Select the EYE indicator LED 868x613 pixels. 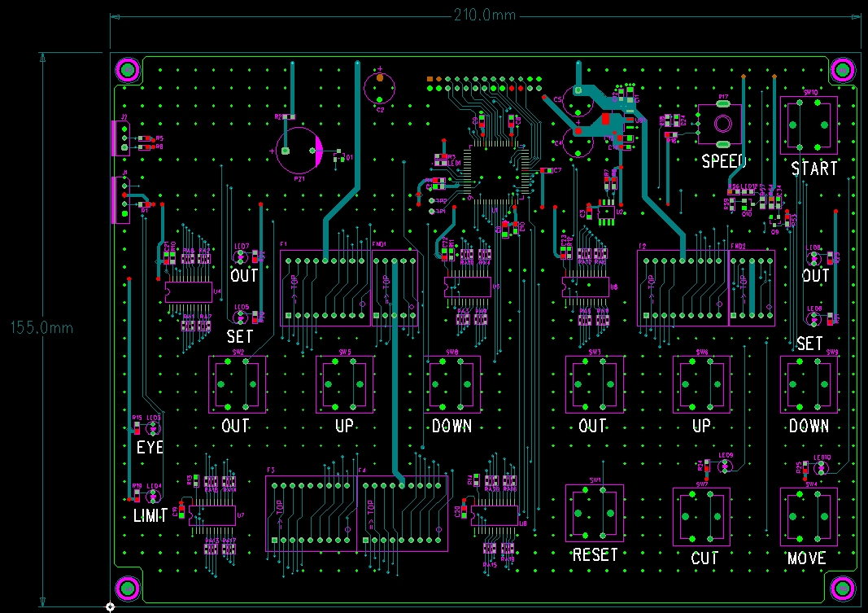154,427
